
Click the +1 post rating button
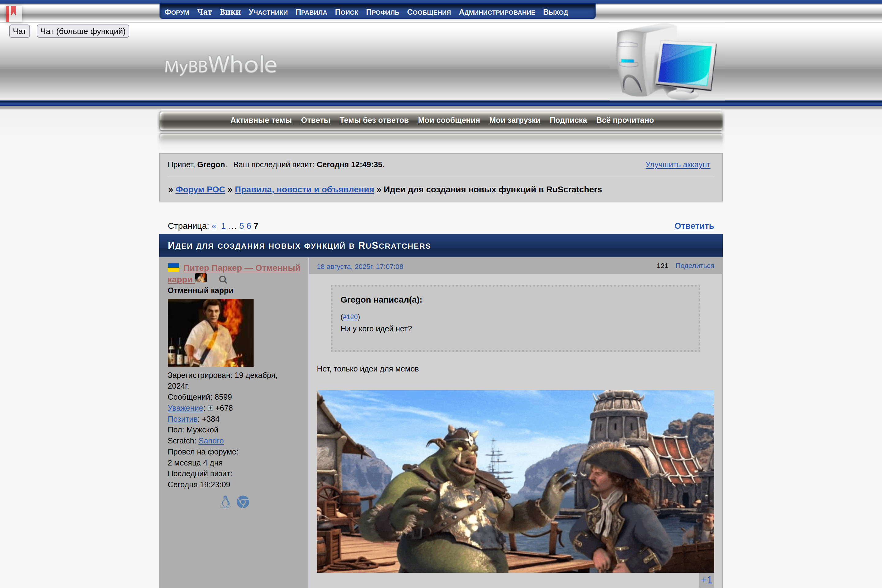pos(706,580)
